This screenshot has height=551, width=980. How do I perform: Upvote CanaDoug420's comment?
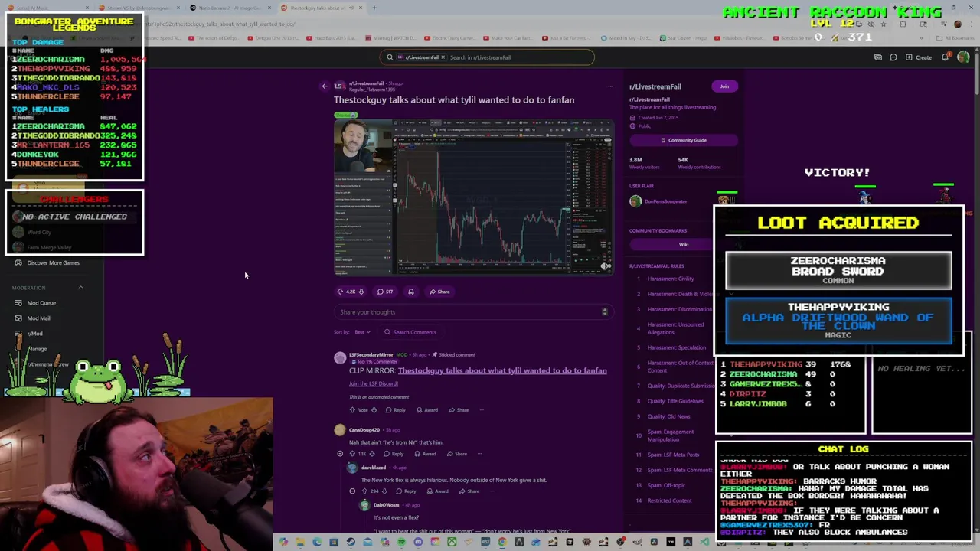click(352, 454)
